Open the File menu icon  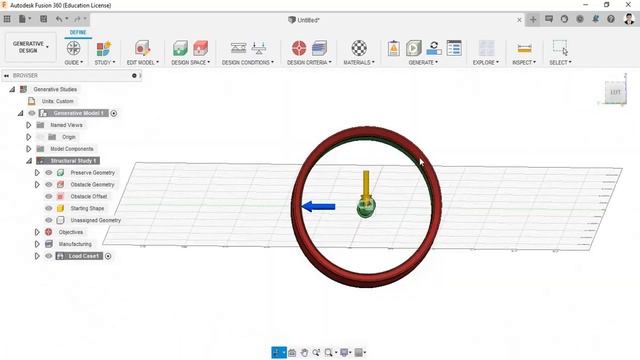coord(23,19)
